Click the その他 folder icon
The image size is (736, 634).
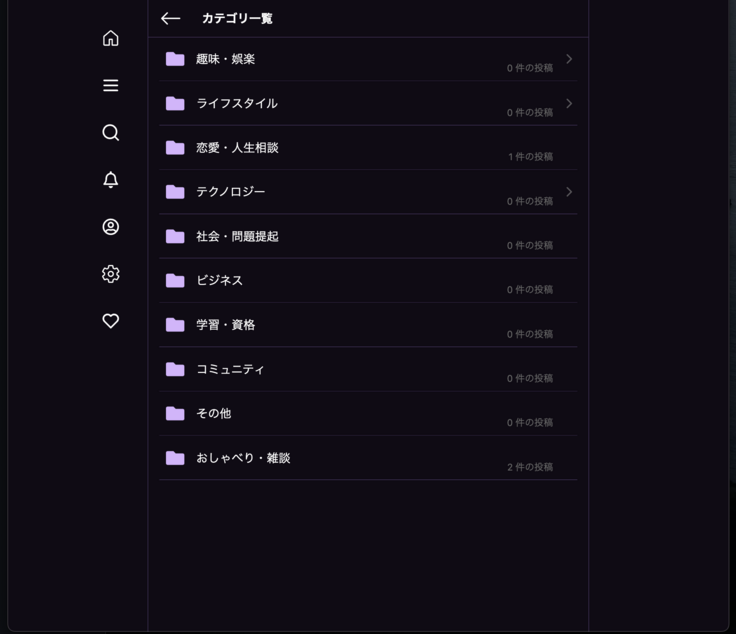[175, 414]
